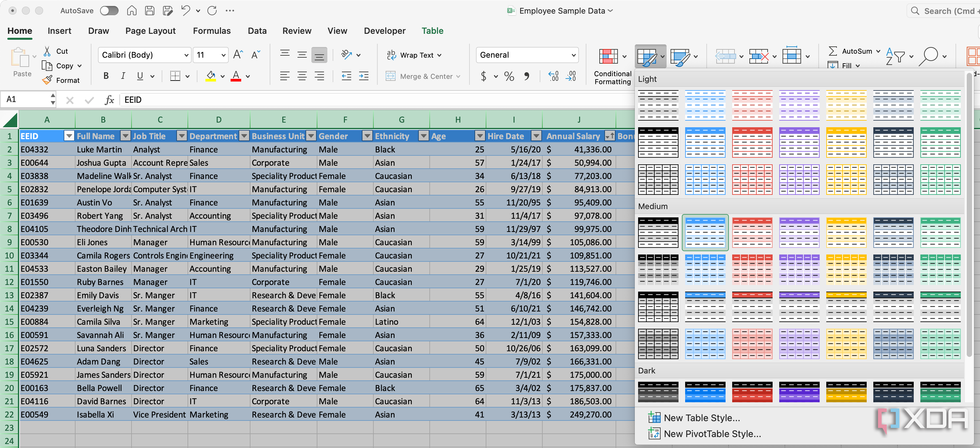Viewport: 980px width, 448px height.
Task: Click the Paste button
Action: pos(22,62)
